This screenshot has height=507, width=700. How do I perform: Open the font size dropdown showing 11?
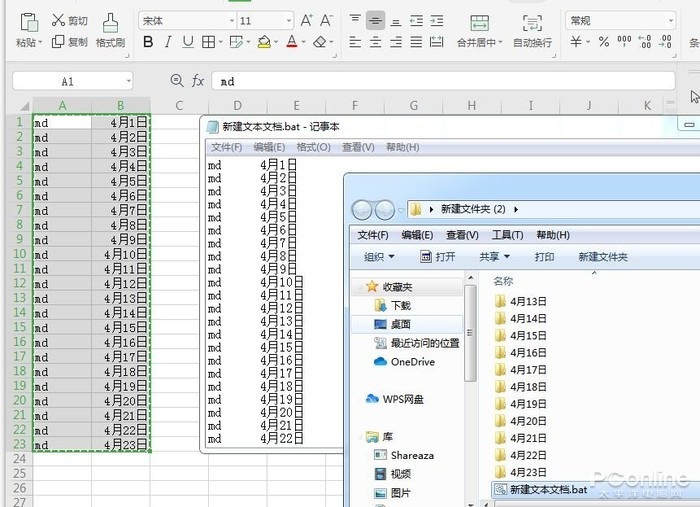[288, 21]
